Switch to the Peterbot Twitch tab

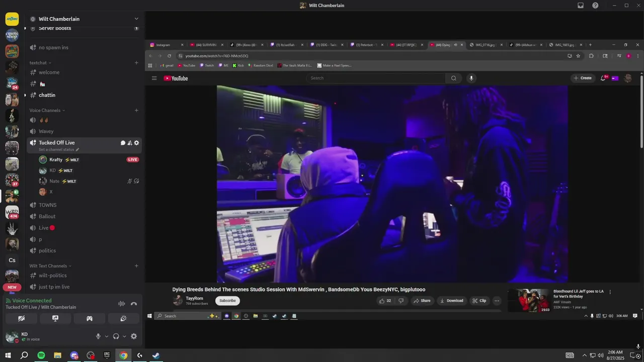366,45
